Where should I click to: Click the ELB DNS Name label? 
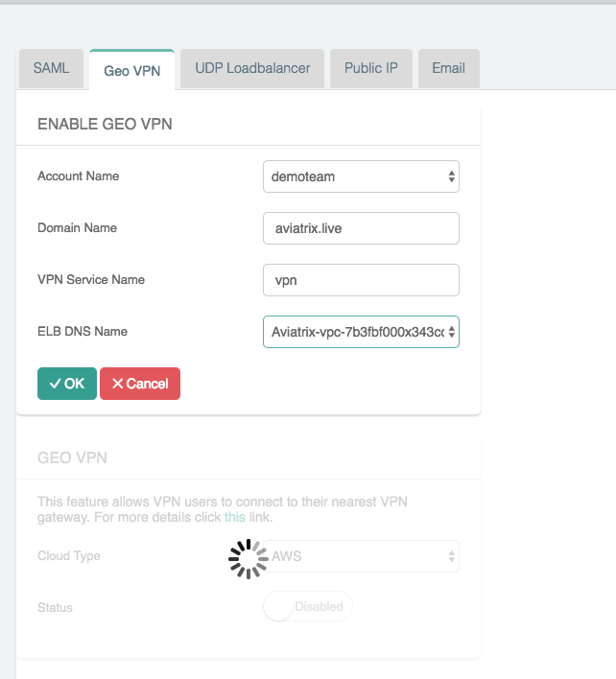[x=83, y=332]
